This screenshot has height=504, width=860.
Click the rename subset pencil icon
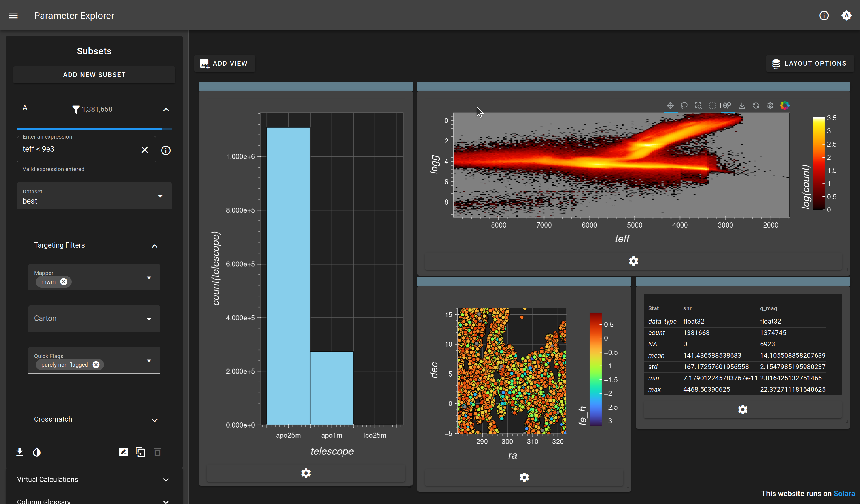pos(124,452)
